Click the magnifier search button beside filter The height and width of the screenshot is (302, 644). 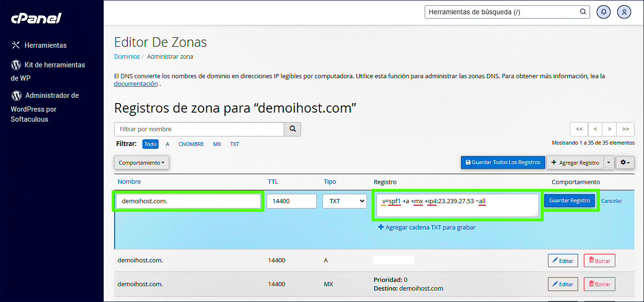pyautogui.click(x=292, y=129)
